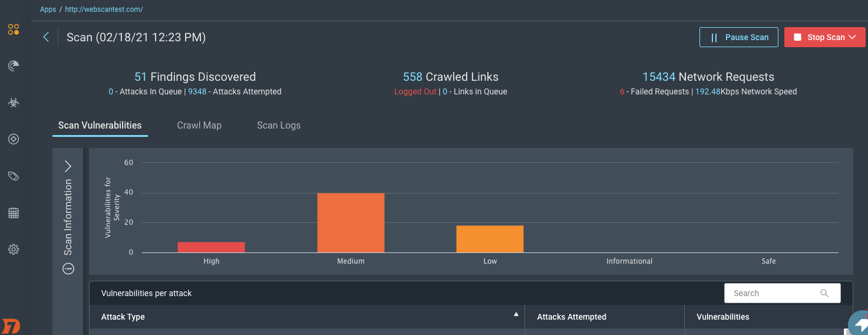Open the dashboard grid icon in sidebar
The image size is (868, 335).
[x=14, y=29]
